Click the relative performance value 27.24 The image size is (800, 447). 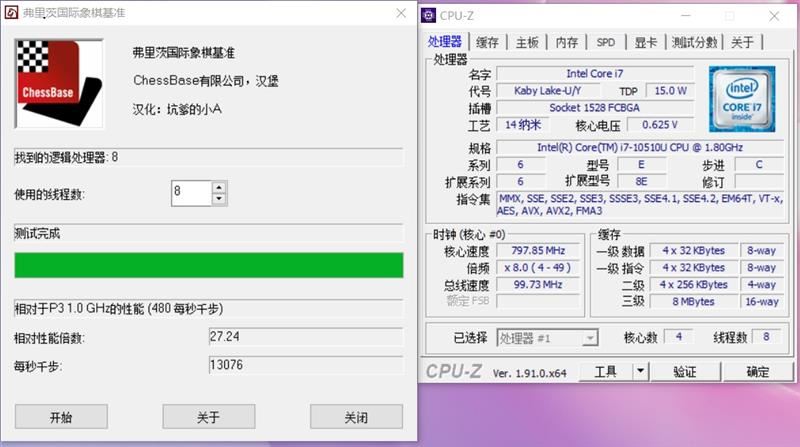tap(306, 337)
